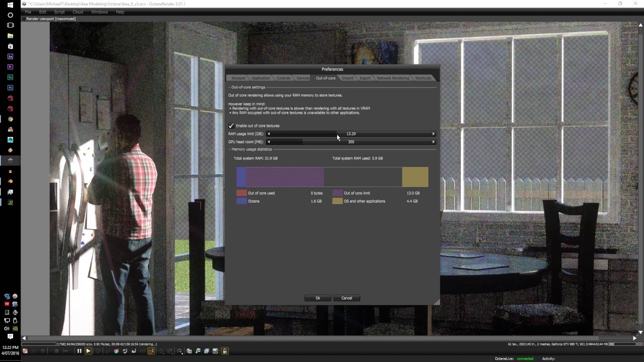
Task: Open Adobe Photoshop from taskbar
Action: point(10,87)
